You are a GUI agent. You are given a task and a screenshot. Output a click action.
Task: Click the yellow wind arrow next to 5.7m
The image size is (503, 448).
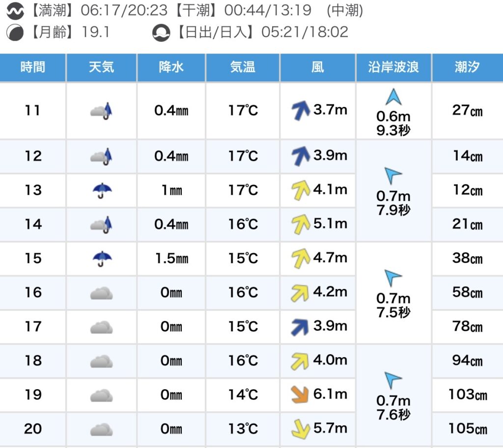pyautogui.click(x=299, y=428)
